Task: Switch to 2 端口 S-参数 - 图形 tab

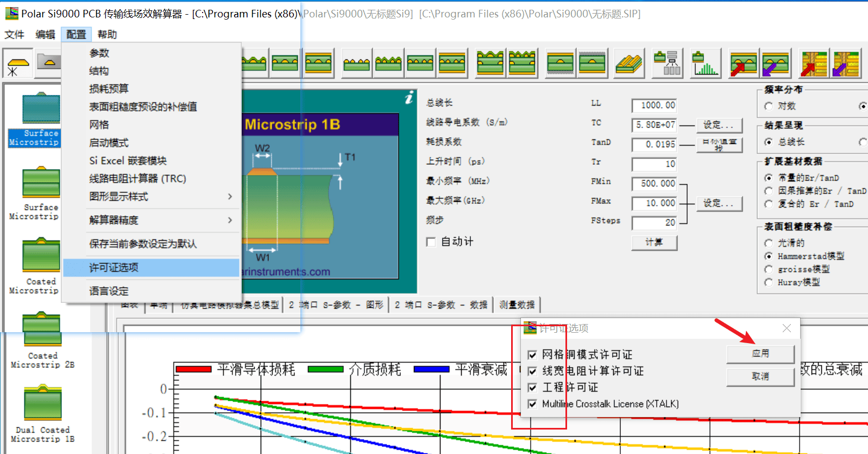Action: [x=336, y=305]
